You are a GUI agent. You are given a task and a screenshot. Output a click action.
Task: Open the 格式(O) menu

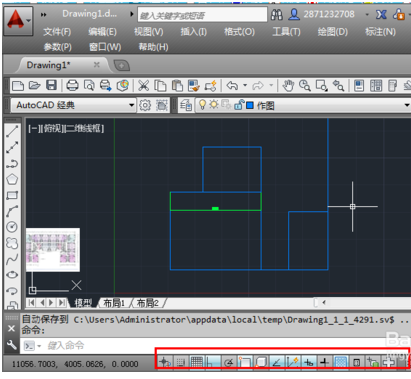click(x=239, y=32)
